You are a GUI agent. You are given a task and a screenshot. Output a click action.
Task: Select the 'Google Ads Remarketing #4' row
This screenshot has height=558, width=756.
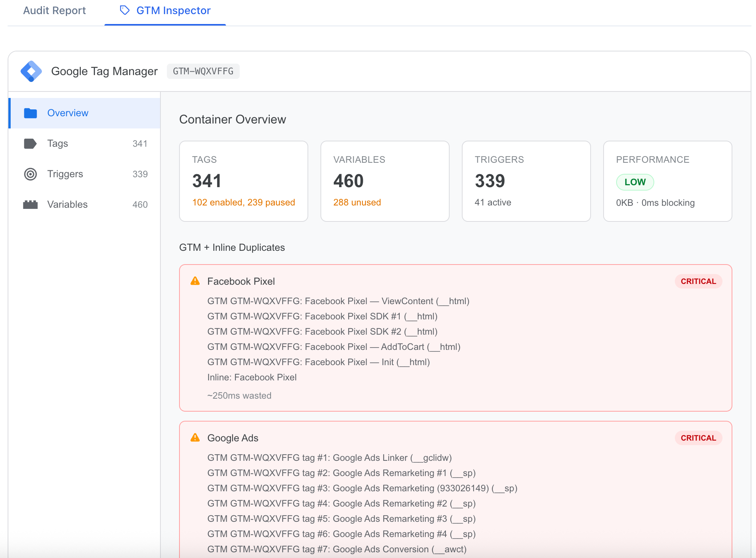click(x=341, y=534)
